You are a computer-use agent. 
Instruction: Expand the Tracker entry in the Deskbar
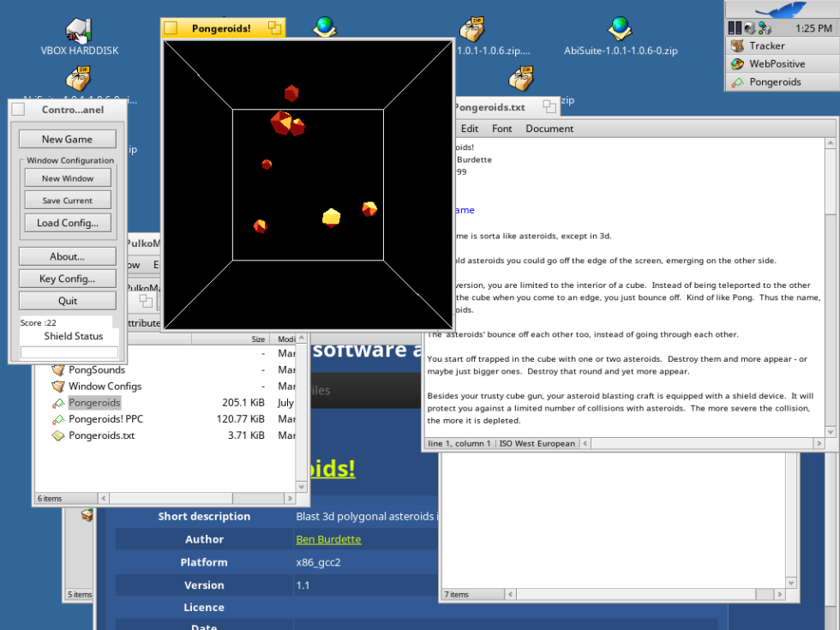click(x=765, y=46)
